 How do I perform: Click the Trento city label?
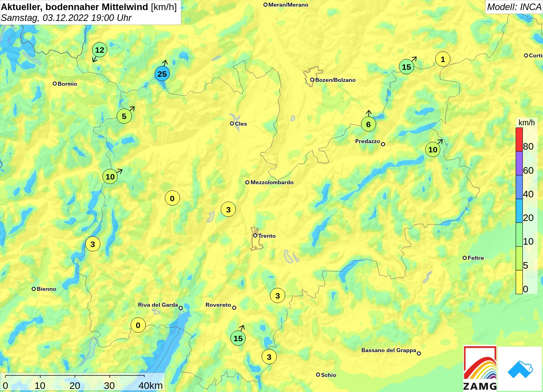pyautogui.click(x=267, y=236)
